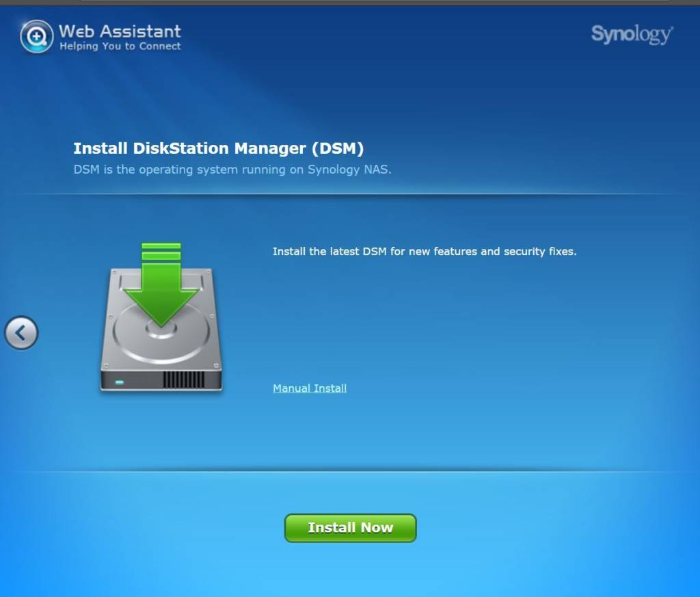Click the Install Now button
This screenshot has height=597, width=700.
[x=351, y=528]
